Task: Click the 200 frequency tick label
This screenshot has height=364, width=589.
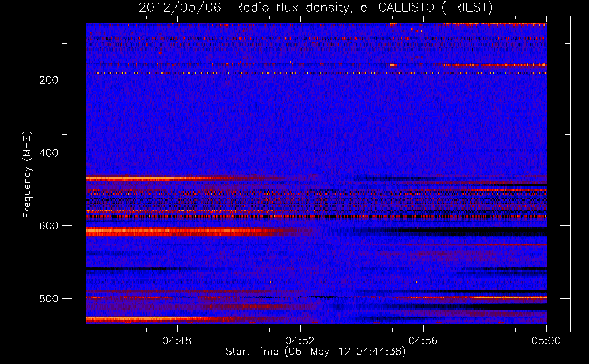Action: pos(49,80)
